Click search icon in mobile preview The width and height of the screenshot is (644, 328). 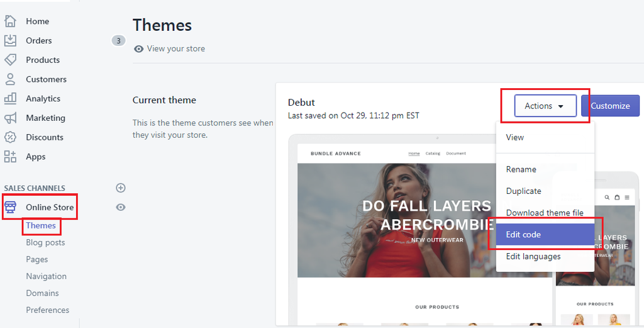[607, 197]
